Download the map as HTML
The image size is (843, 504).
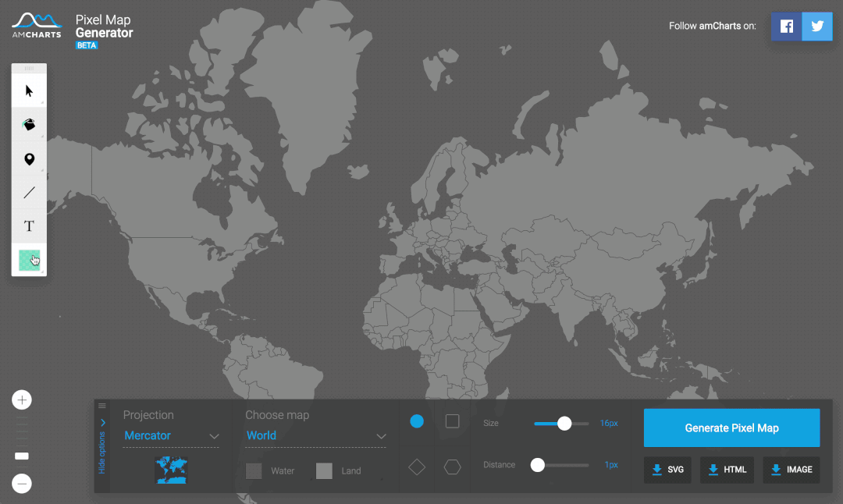click(727, 470)
